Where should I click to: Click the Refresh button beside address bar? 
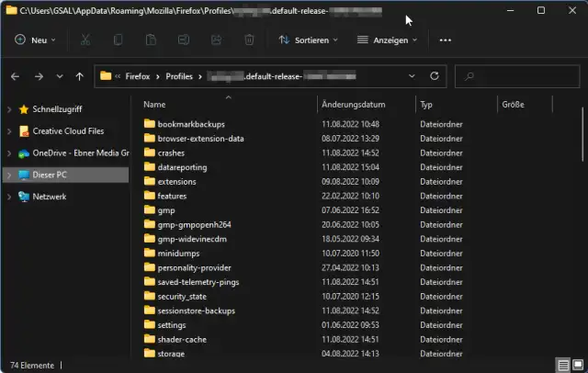[435, 76]
